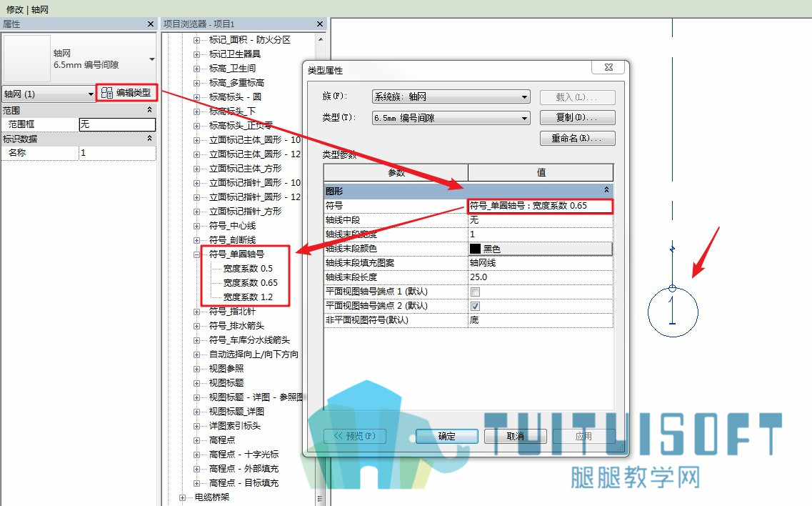Toggle 平面视图轴号端点 2 checkbox
Image resolution: width=812 pixels, height=506 pixels.
[x=475, y=306]
